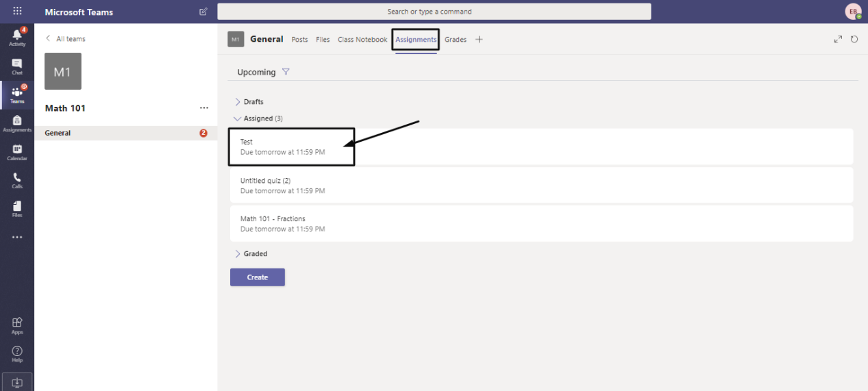Switch to the Files tab
The width and height of the screenshot is (868, 391).
[323, 40]
